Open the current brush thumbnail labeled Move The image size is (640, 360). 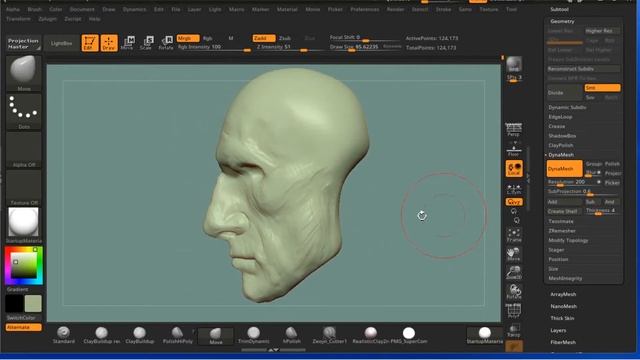point(24,73)
